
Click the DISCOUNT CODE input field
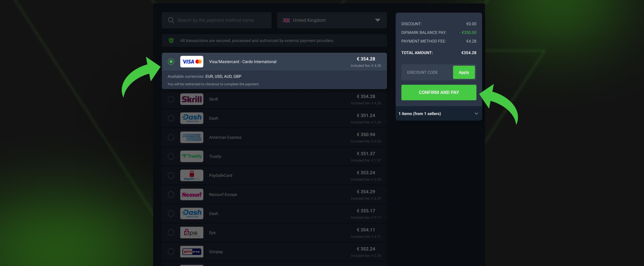[427, 72]
